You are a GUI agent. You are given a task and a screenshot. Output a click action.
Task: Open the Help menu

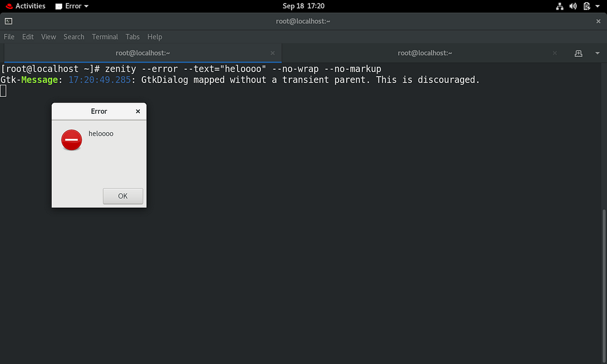155,37
